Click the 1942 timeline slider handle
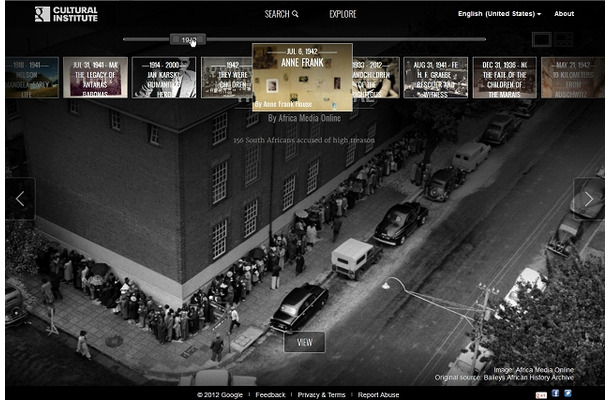The width and height of the screenshot is (610, 400). point(187,40)
